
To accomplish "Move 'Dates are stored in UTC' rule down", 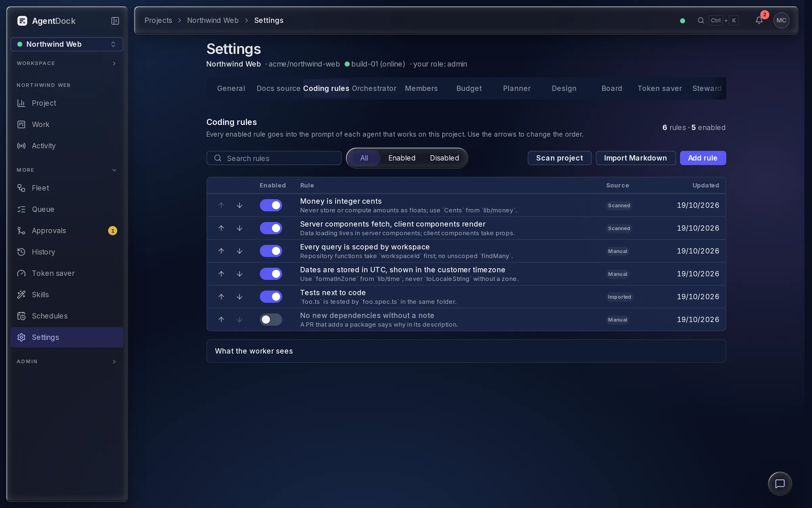I will [x=240, y=274].
